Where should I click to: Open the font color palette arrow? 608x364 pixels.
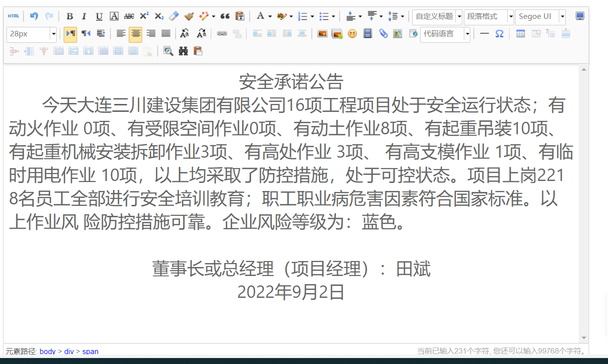click(269, 16)
